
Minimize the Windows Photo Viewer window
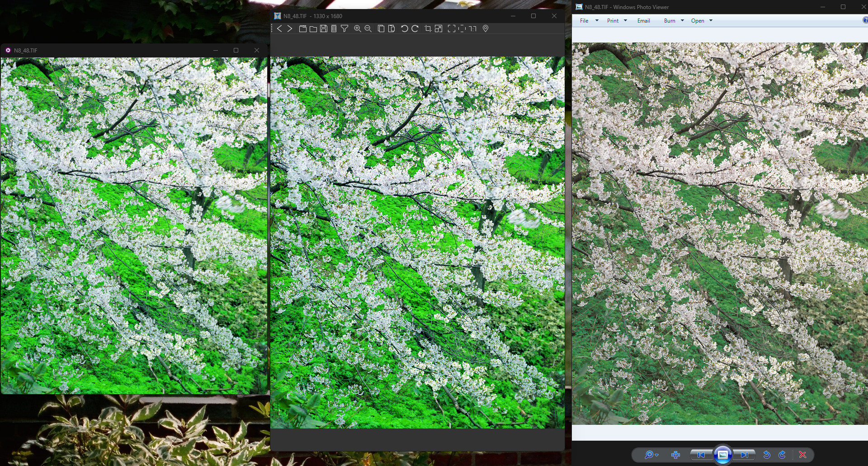tap(822, 7)
